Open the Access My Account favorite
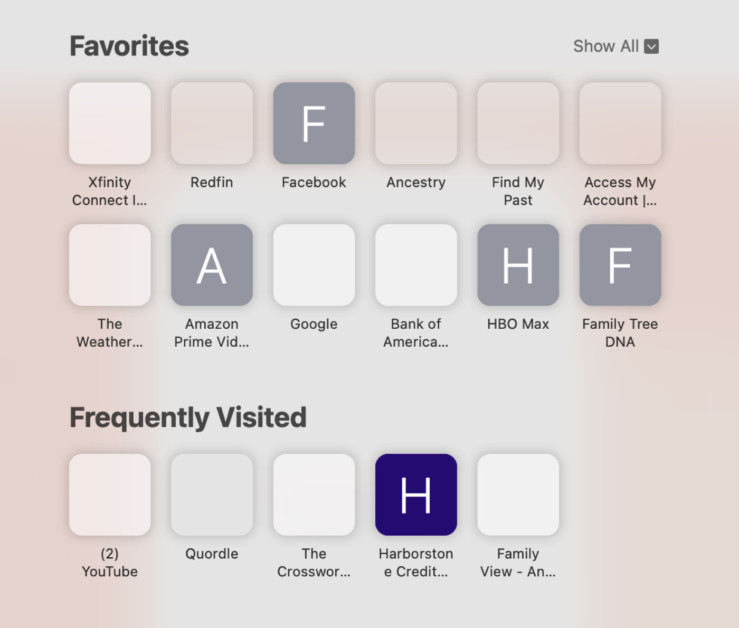 click(x=620, y=123)
